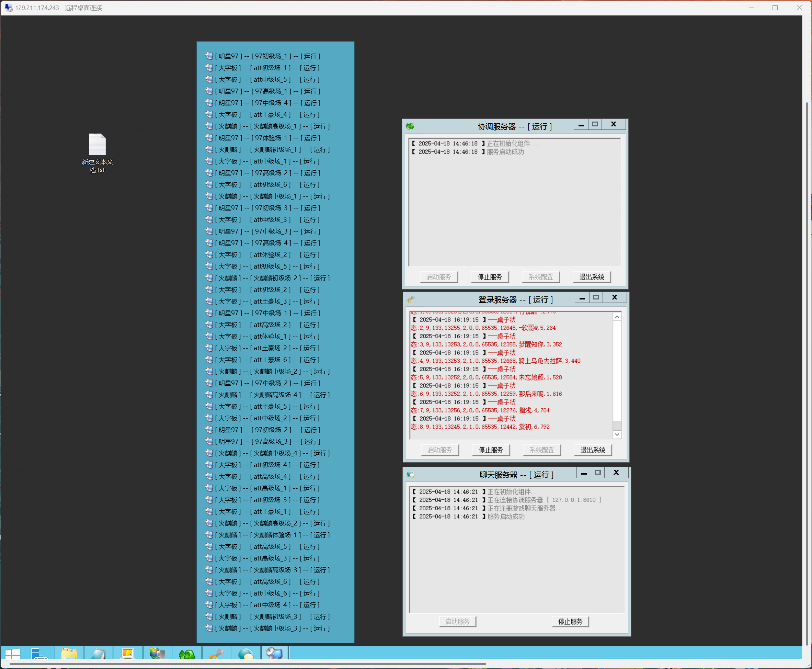812x669 pixels.
Task: Click 停止服务 in the 聊天服务器 window
Action: (x=570, y=621)
